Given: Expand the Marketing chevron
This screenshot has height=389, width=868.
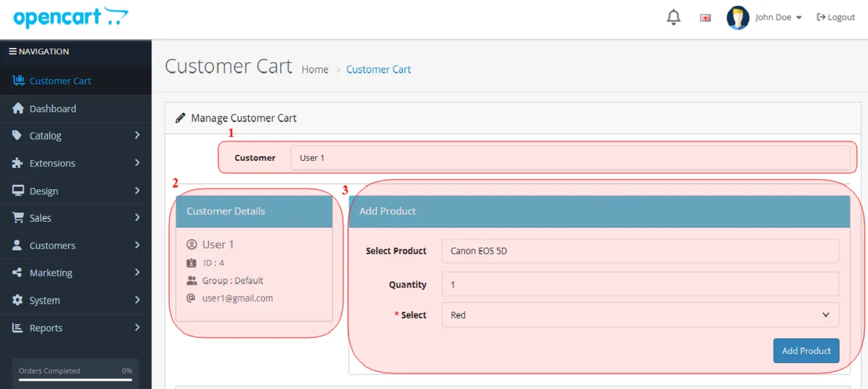Looking at the screenshot, I should pos(137,272).
